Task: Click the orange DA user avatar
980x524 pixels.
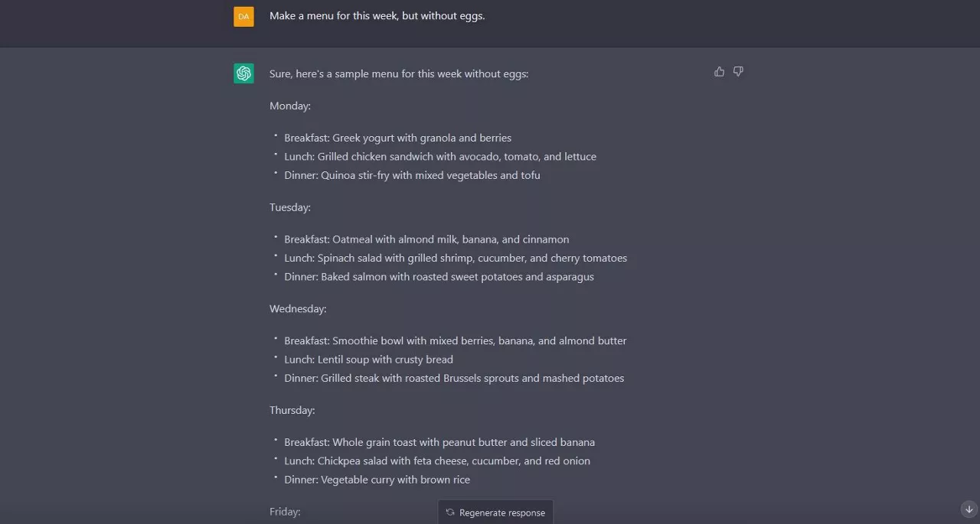Action: 243,16
